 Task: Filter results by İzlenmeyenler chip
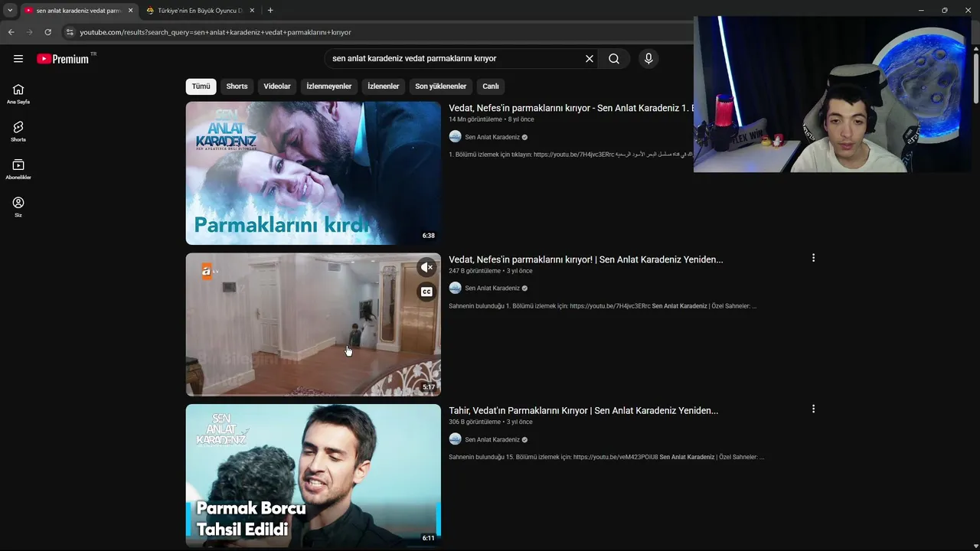[329, 86]
